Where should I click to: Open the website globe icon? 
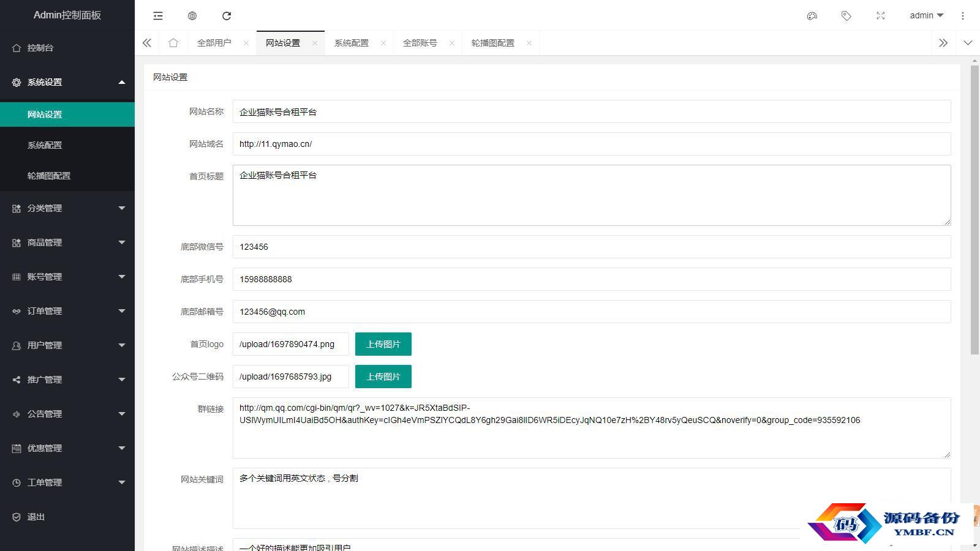[192, 16]
